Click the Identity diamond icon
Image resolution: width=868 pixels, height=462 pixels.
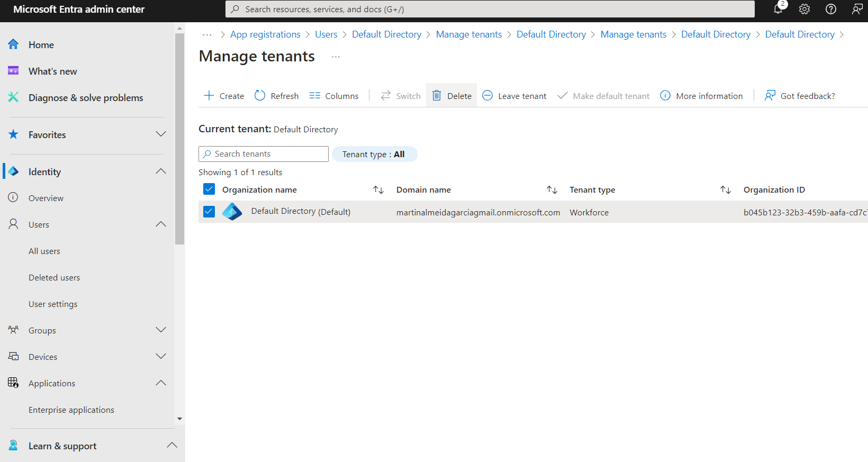click(x=13, y=171)
